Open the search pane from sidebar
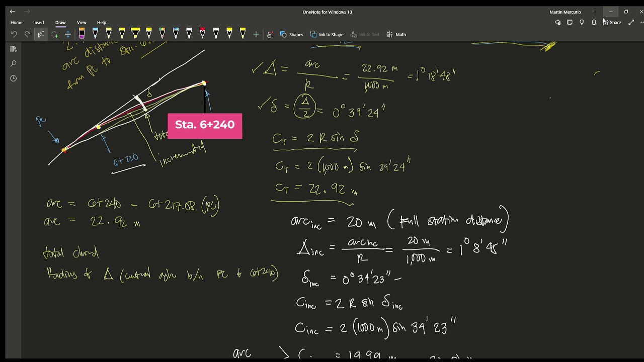Screen dimensions: 644x362 point(14,63)
